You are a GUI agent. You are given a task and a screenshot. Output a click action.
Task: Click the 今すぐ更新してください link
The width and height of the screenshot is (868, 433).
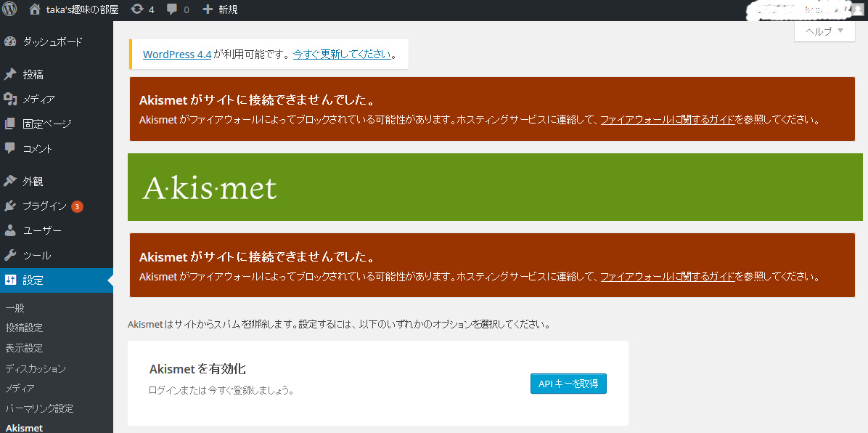point(342,54)
